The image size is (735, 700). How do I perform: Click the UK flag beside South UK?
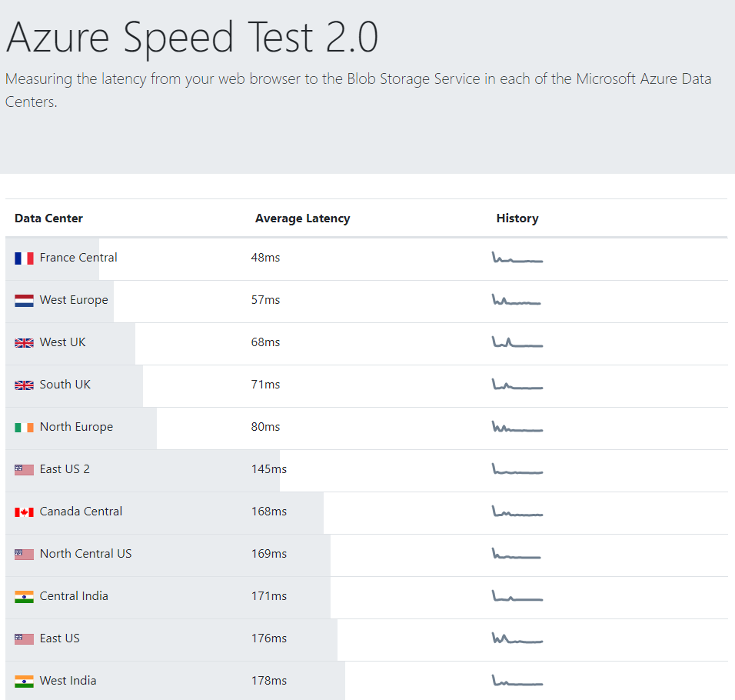coord(24,385)
